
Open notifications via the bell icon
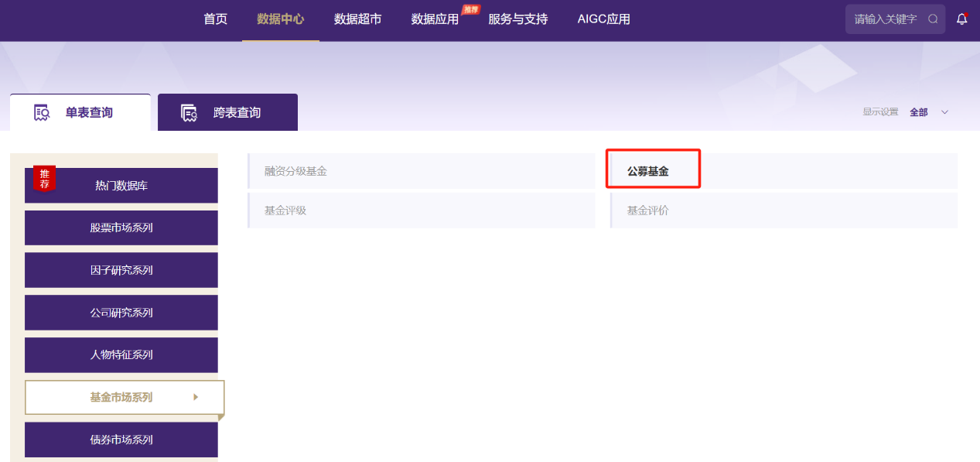(962, 19)
